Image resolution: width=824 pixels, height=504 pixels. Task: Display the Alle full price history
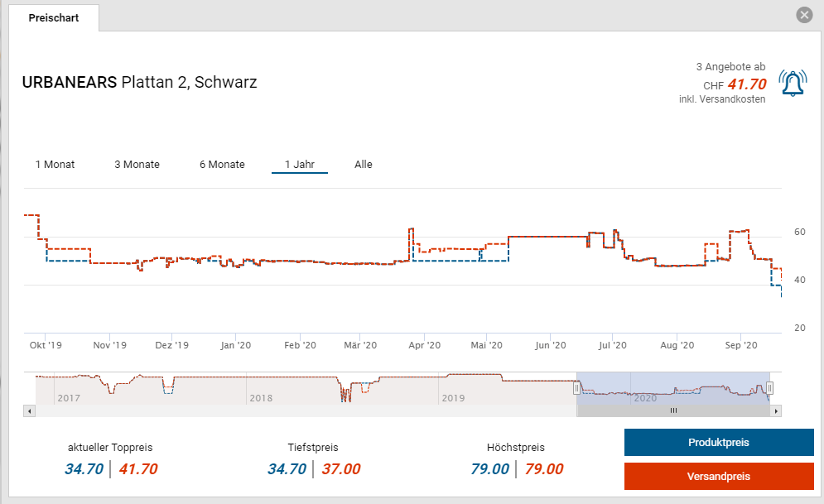(364, 165)
